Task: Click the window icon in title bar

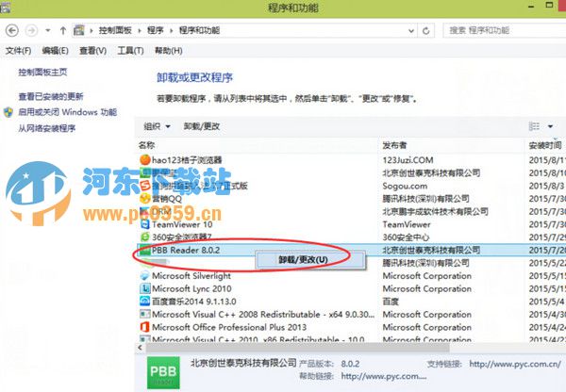Action: pos(5,8)
